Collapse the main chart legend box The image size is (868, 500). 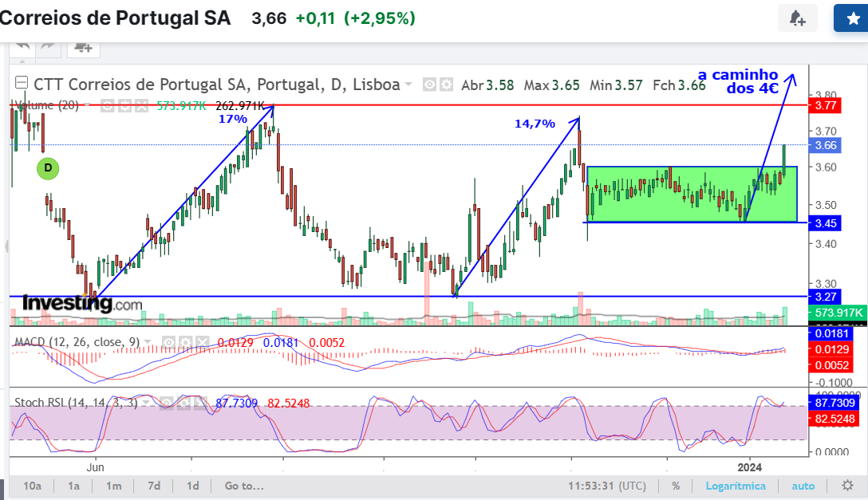pos(21,84)
